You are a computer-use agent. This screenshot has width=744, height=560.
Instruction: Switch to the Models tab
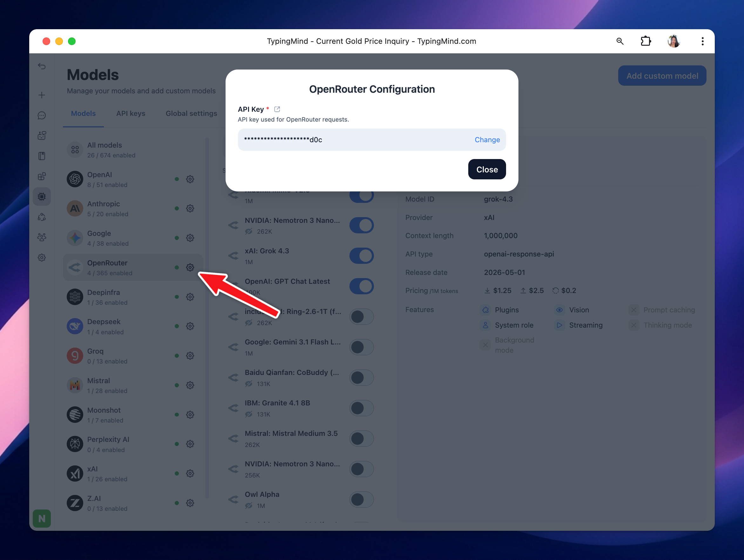click(x=84, y=114)
